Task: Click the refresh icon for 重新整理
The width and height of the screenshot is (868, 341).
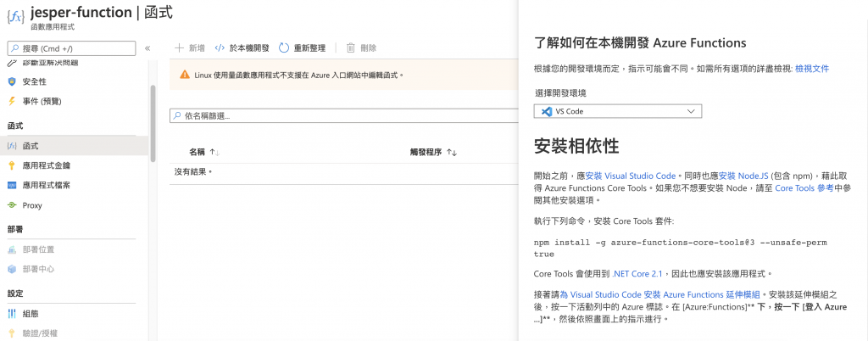Action: 284,48
